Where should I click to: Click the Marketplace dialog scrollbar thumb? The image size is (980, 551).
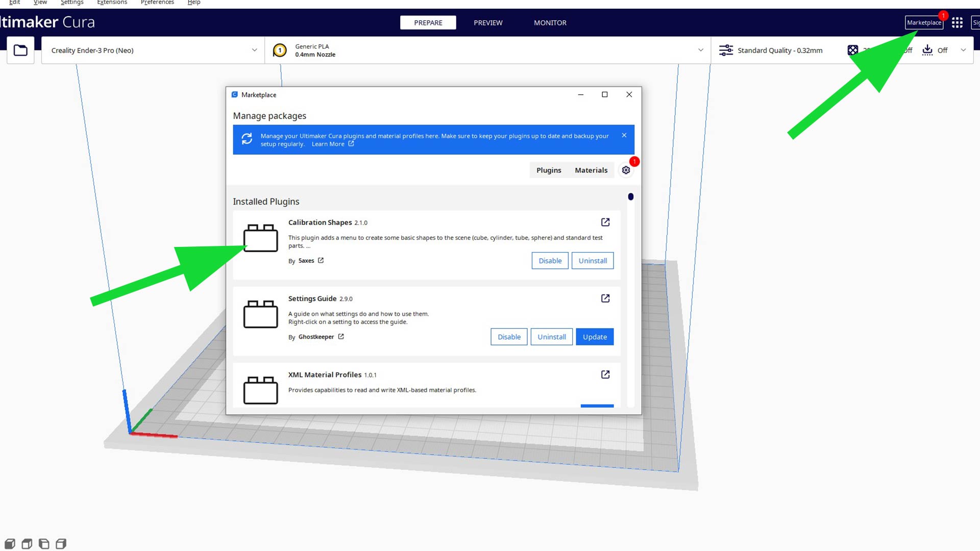(631, 196)
